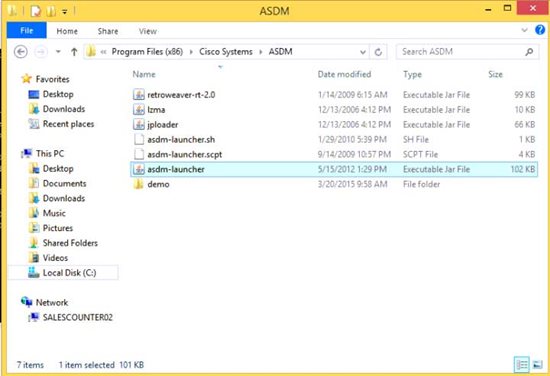Select the demo folder icon

(139, 184)
